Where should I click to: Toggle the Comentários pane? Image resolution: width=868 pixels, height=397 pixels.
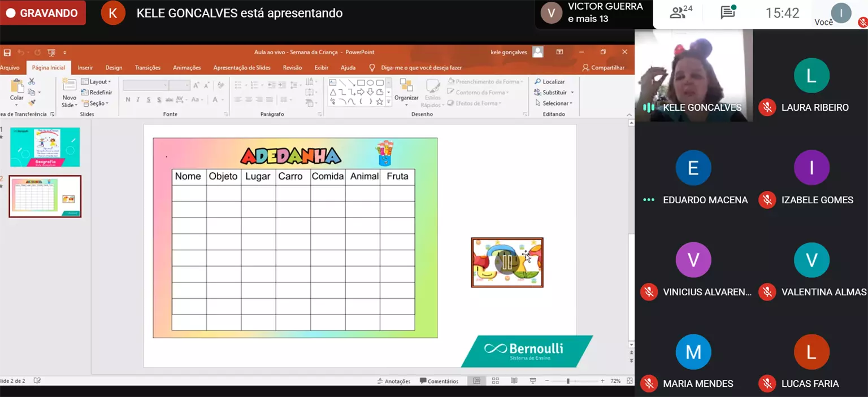(439, 381)
